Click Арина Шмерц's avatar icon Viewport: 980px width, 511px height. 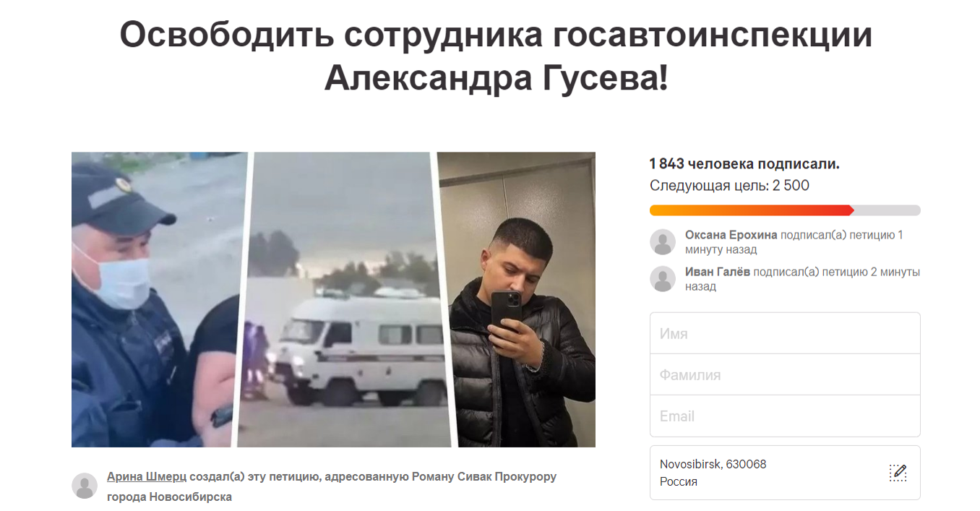tap(85, 486)
